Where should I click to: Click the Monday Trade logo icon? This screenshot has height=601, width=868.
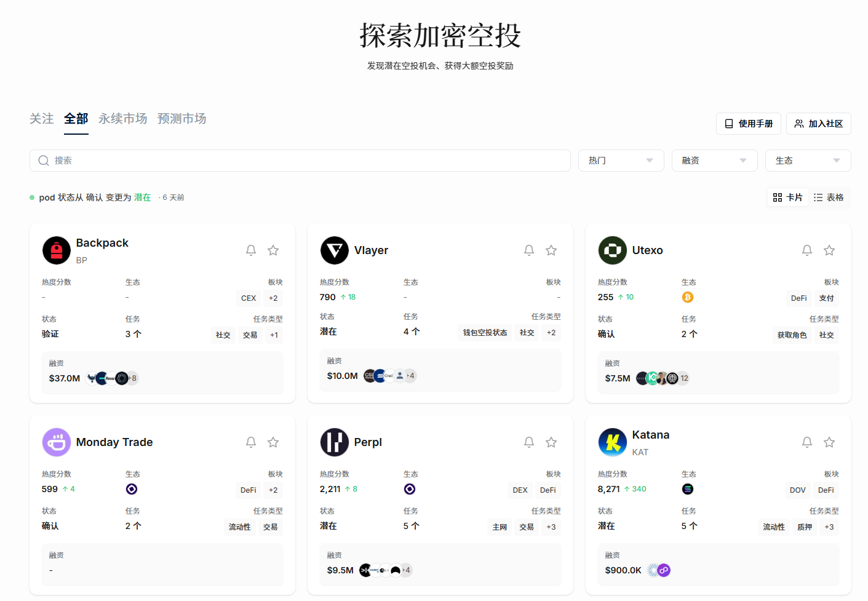click(57, 442)
